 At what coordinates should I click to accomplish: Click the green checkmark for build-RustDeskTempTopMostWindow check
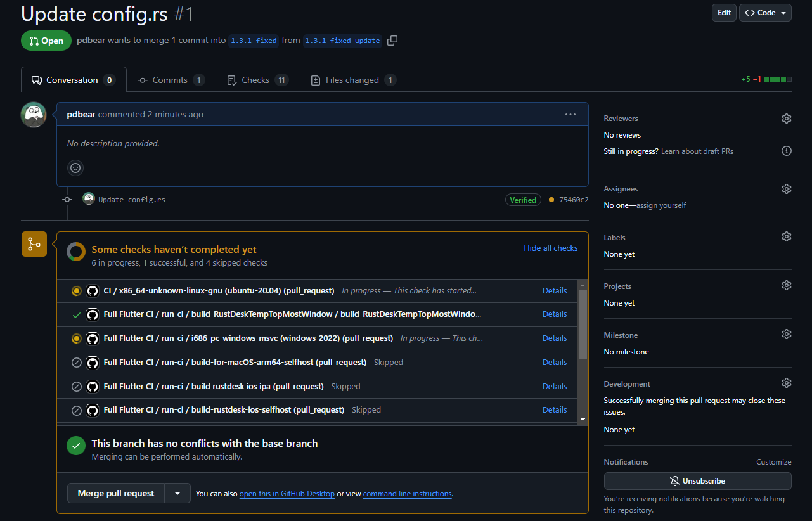[77, 314]
